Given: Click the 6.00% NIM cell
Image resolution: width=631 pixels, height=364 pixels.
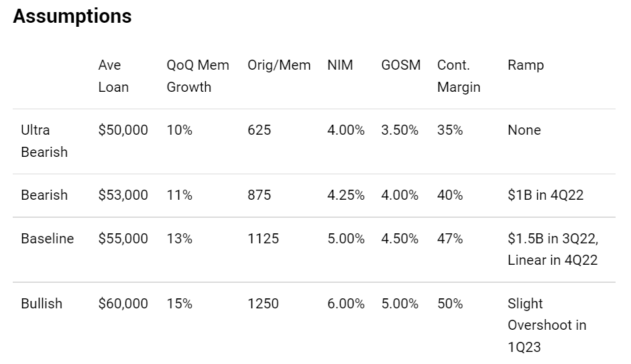Looking at the screenshot, I should [346, 304].
